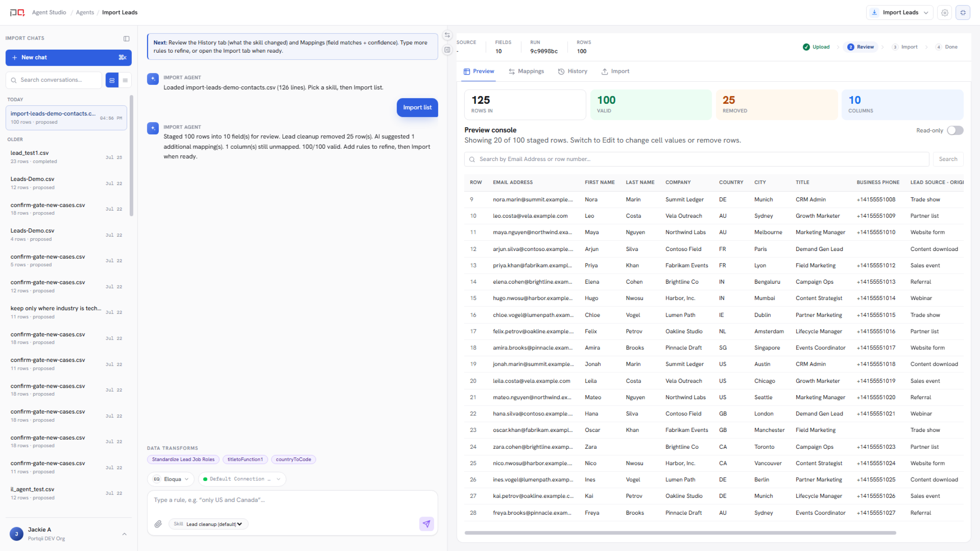This screenshot has height=551, width=980.
Task: Focus the Search by Email Address field
Action: [696, 159]
